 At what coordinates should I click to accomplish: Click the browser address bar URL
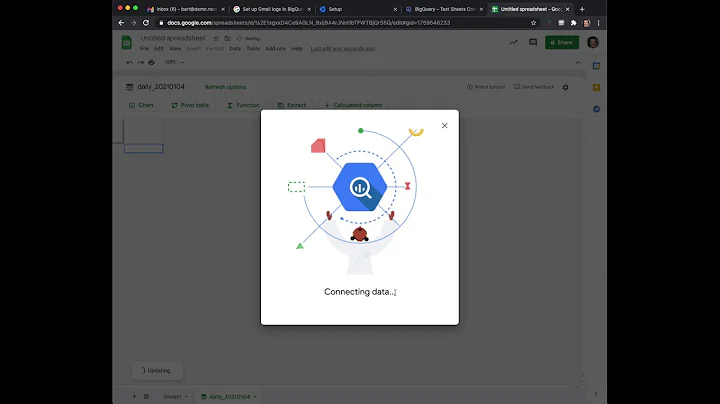pos(309,22)
